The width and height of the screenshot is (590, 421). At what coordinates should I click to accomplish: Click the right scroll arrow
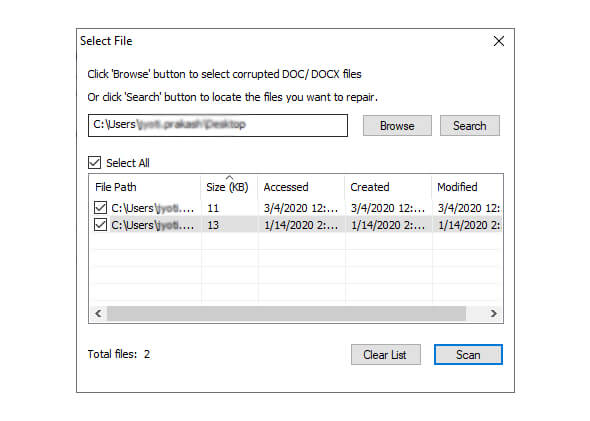coord(494,313)
